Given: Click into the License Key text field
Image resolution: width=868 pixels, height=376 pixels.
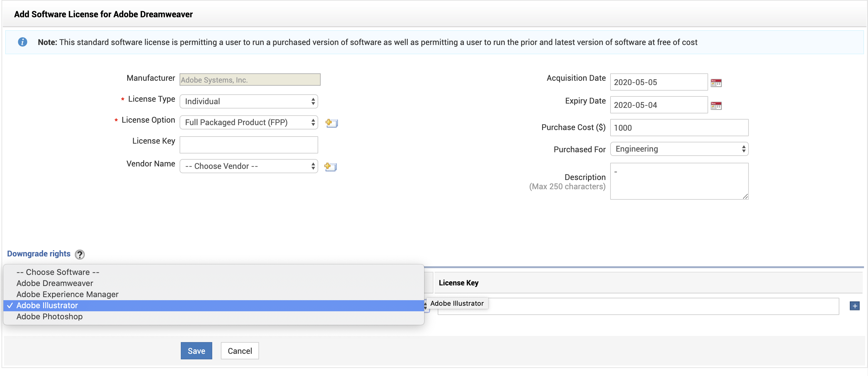Looking at the screenshot, I should pos(249,145).
